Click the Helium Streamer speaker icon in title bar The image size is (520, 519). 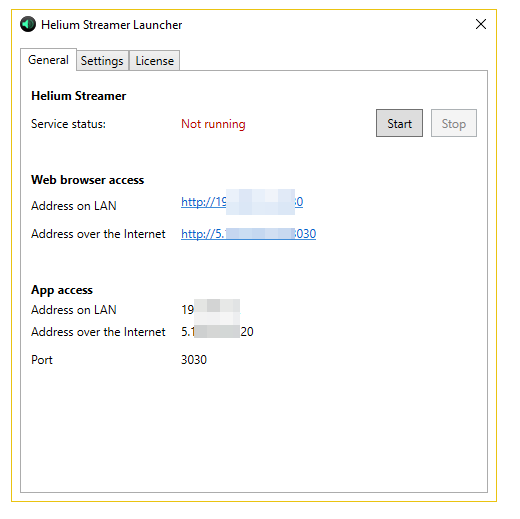point(28,24)
